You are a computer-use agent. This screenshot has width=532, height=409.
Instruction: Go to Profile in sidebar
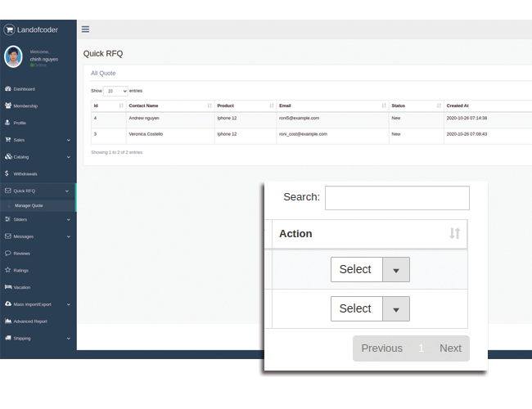tap(20, 123)
